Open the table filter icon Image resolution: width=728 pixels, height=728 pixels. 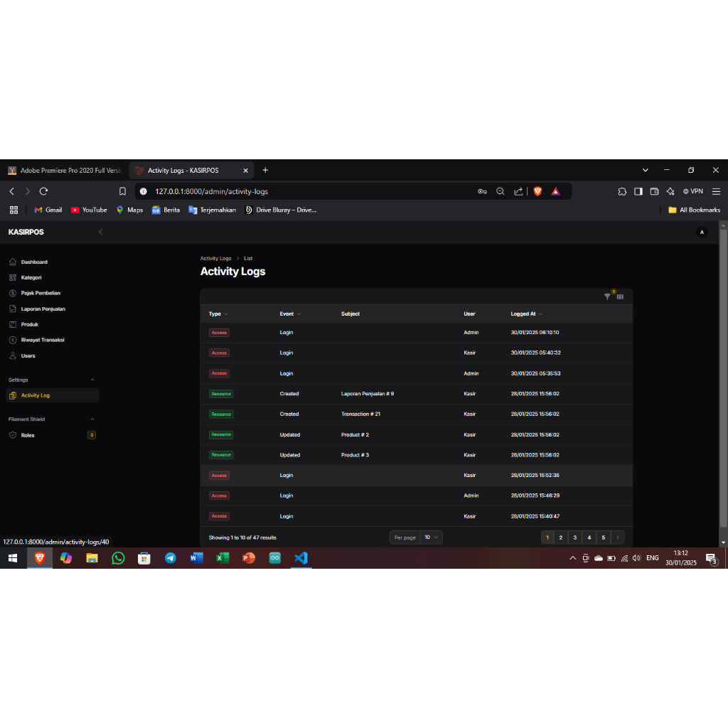pyautogui.click(x=607, y=296)
